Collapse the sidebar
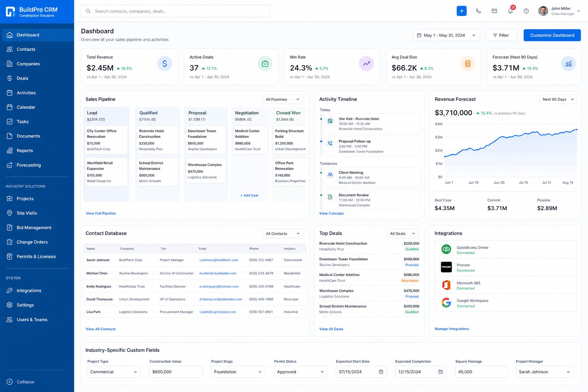This screenshot has width=588, height=392. coord(21,382)
